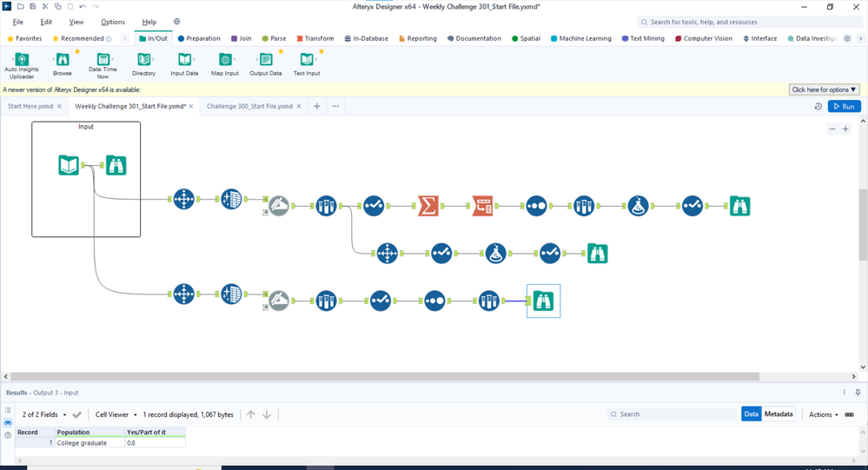Click the canvas vertical scrollbar thumb
The width and height of the screenshot is (868, 470).
(863, 224)
